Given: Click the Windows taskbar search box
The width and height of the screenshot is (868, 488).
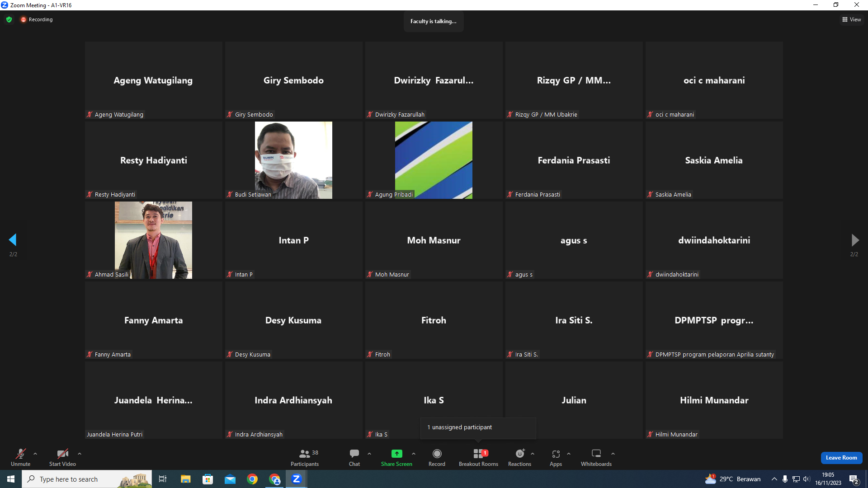Looking at the screenshot, I should pyautogui.click(x=87, y=479).
